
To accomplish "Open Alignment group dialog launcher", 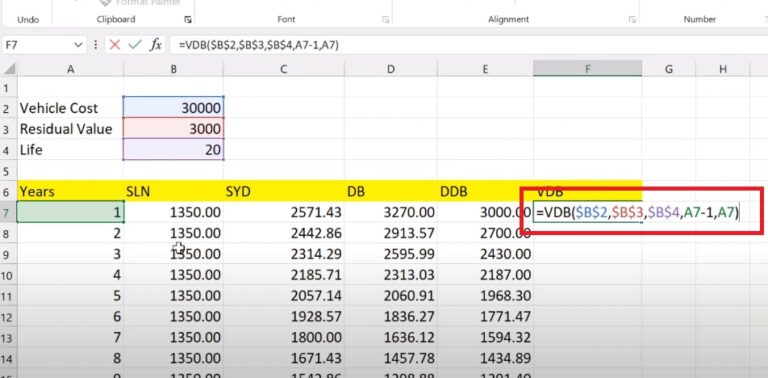I will click(632, 20).
